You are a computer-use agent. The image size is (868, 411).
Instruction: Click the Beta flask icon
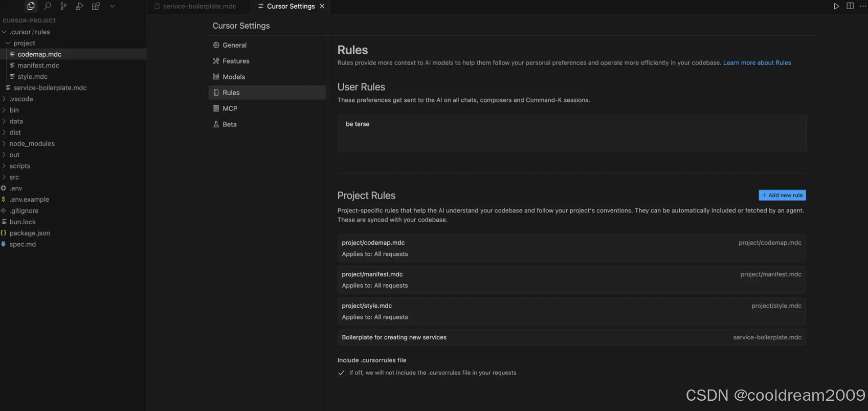click(x=216, y=124)
